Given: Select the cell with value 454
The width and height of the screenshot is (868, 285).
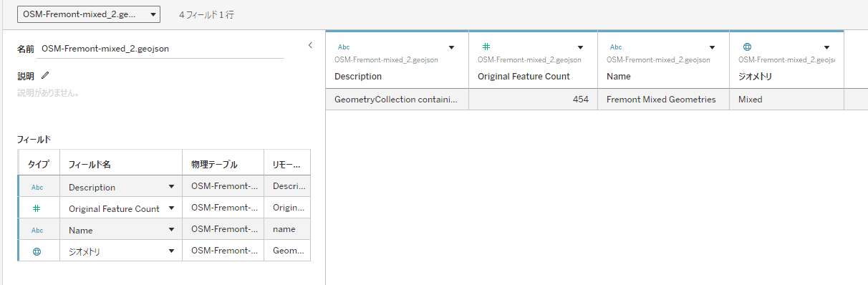Looking at the screenshot, I should tap(533, 100).
